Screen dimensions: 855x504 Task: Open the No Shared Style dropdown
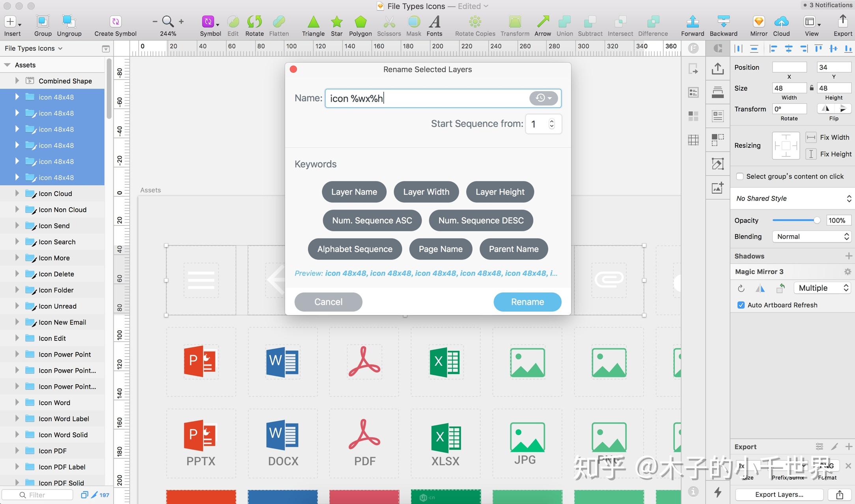pos(793,199)
